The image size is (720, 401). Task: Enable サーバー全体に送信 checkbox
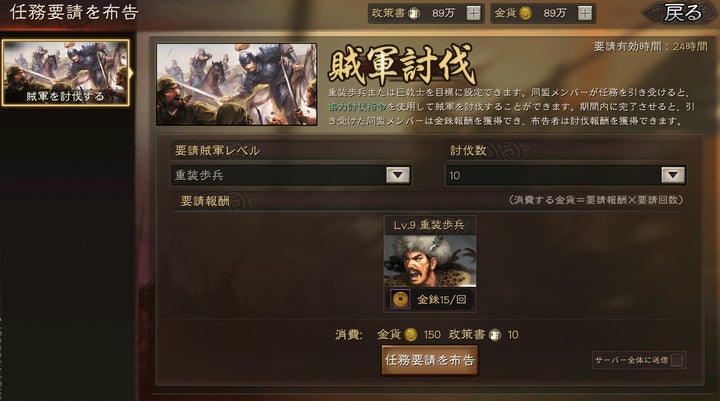coord(676,360)
